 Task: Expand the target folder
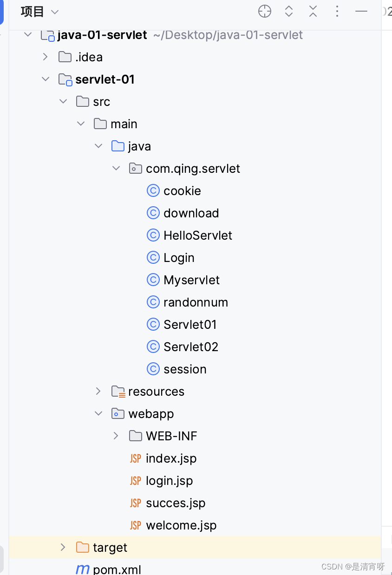63,547
